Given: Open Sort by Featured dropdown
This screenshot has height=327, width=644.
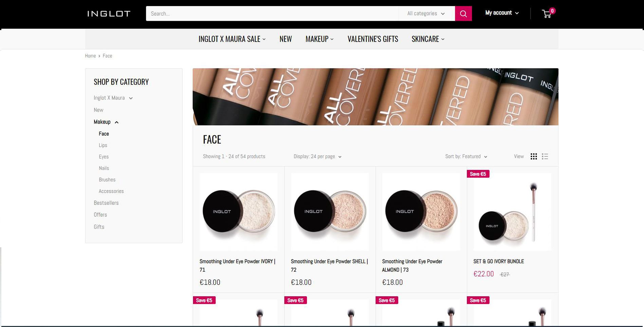Looking at the screenshot, I should (466, 156).
